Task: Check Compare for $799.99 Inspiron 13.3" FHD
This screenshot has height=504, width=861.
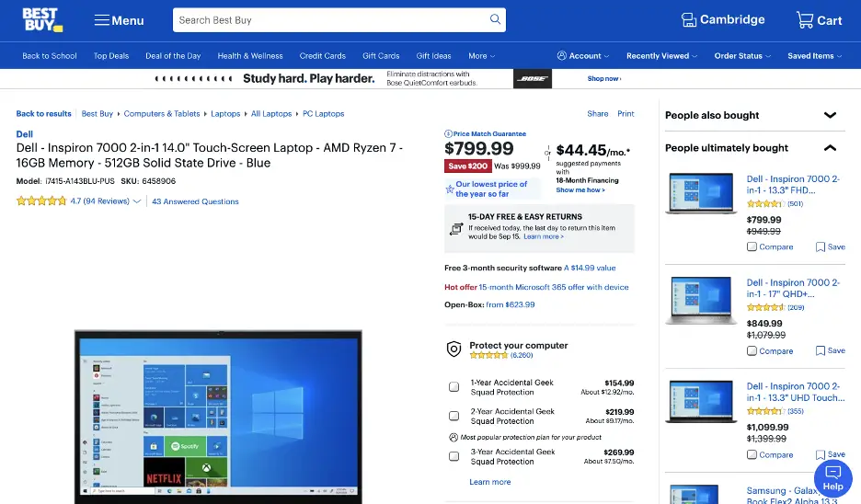Action: (x=752, y=246)
